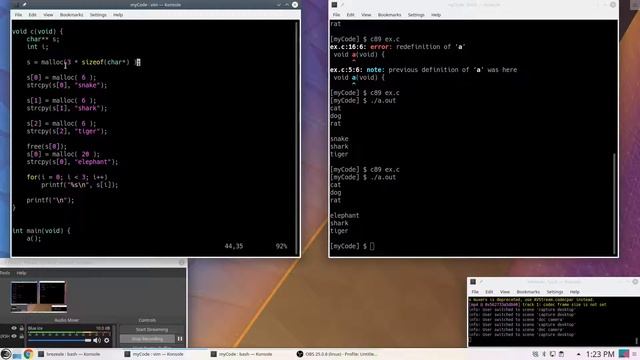This screenshot has width=640, height=360.
Task: Open File menu in bash Konsole window
Action: [336, 15]
